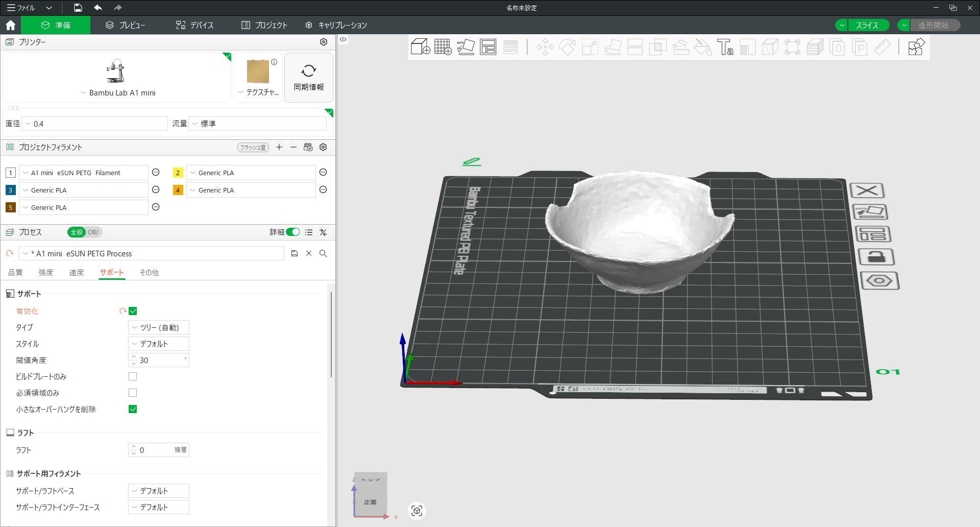Click the yellow filament 2 color swatch
The image size is (980, 527).
[178, 173]
